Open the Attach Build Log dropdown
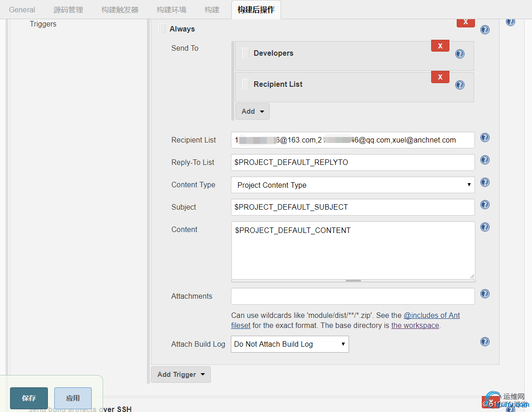The image size is (532, 412). [290, 344]
